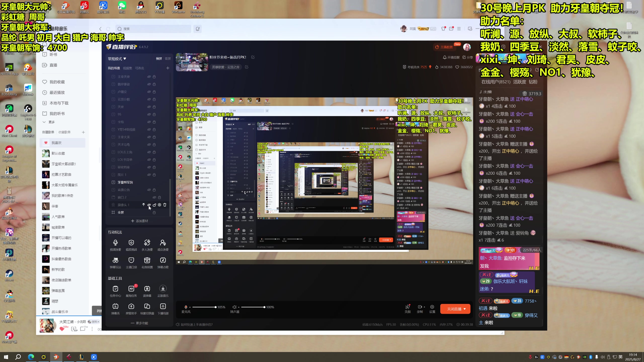Open 更多功能 more functions
Viewport: 644px width, 362px height.
[x=139, y=323]
